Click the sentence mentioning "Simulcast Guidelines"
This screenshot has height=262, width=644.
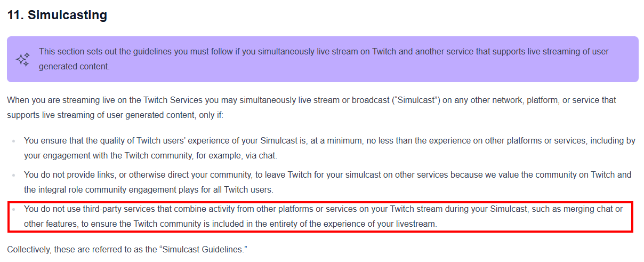(127, 249)
